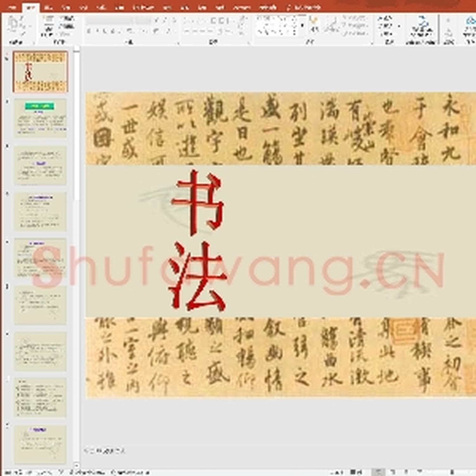Click the red 书法 title on the slide

[x=198, y=240]
